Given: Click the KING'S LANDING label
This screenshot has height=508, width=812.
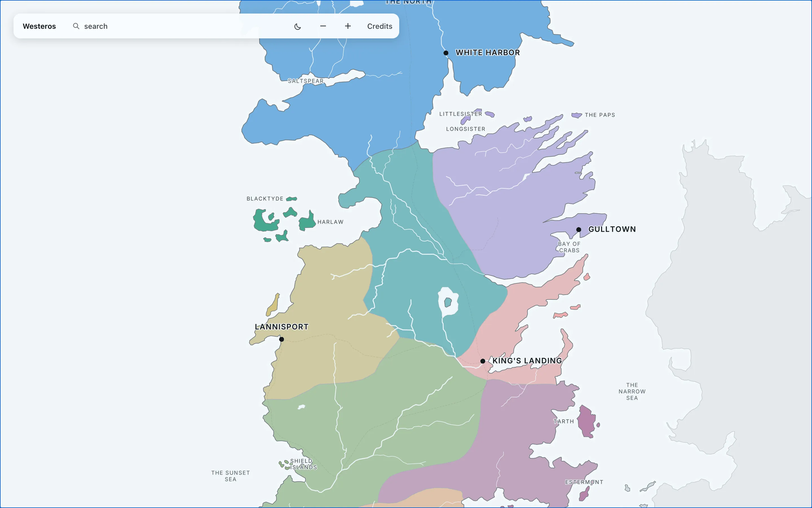Looking at the screenshot, I should click(527, 360).
